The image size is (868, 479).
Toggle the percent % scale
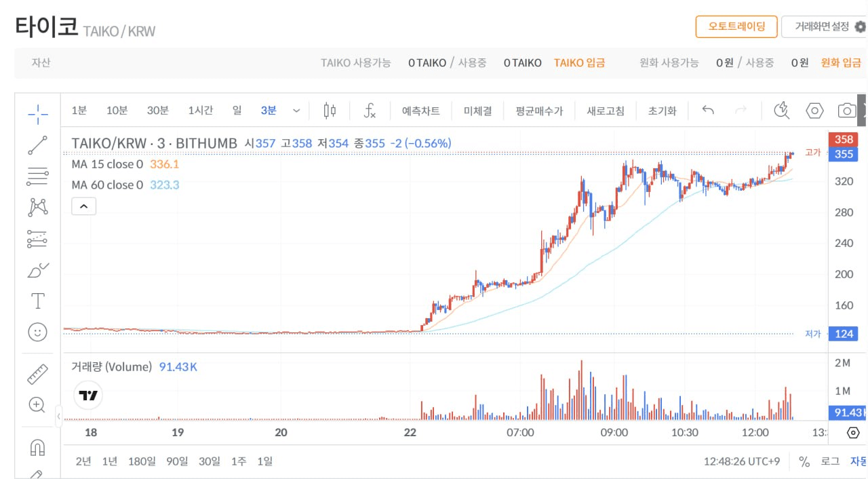click(804, 461)
